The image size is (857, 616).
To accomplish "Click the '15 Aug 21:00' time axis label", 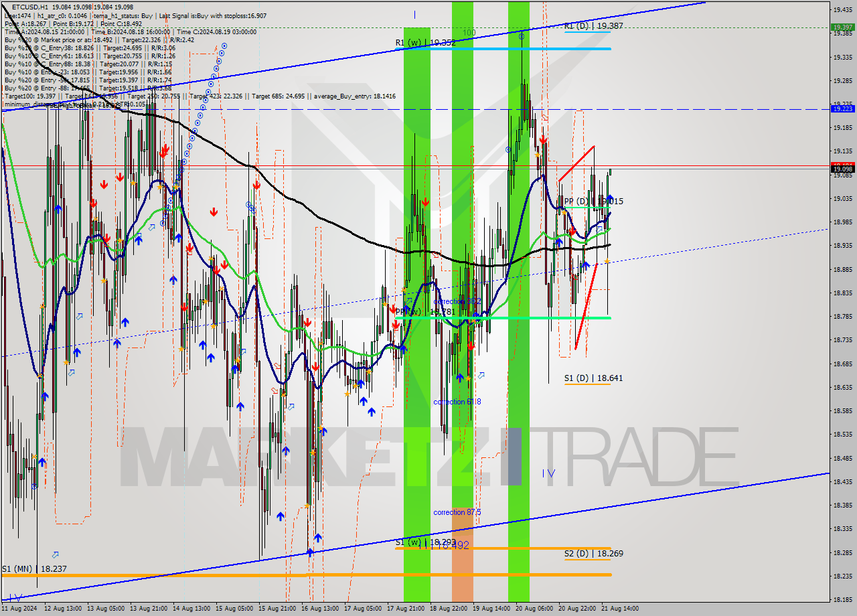I will click(277, 609).
